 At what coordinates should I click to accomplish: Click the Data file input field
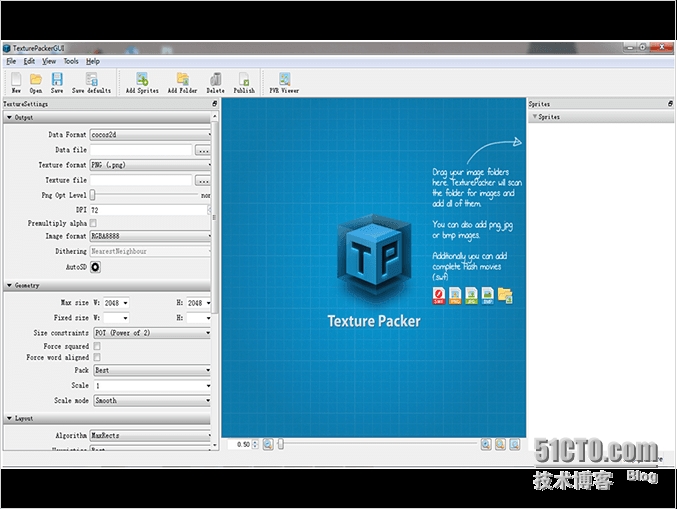point(141,150)
